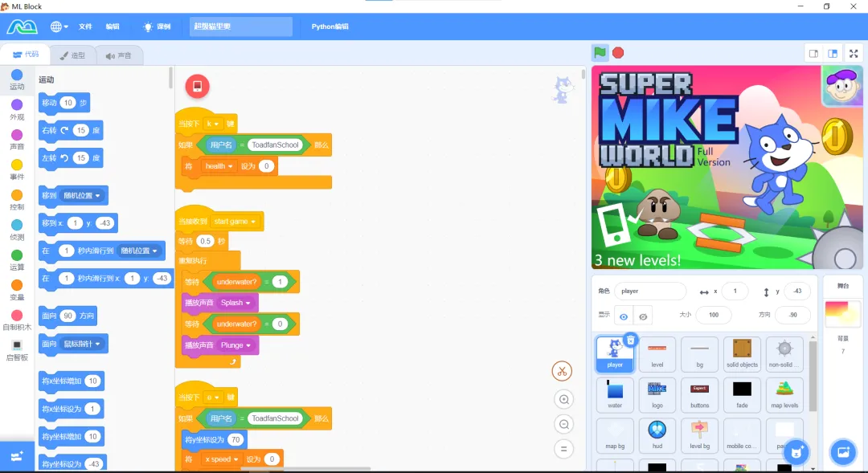Viewport: 868px width, 473px height.
Task: Add a new backdrop with image button
Action: point(843,452)
